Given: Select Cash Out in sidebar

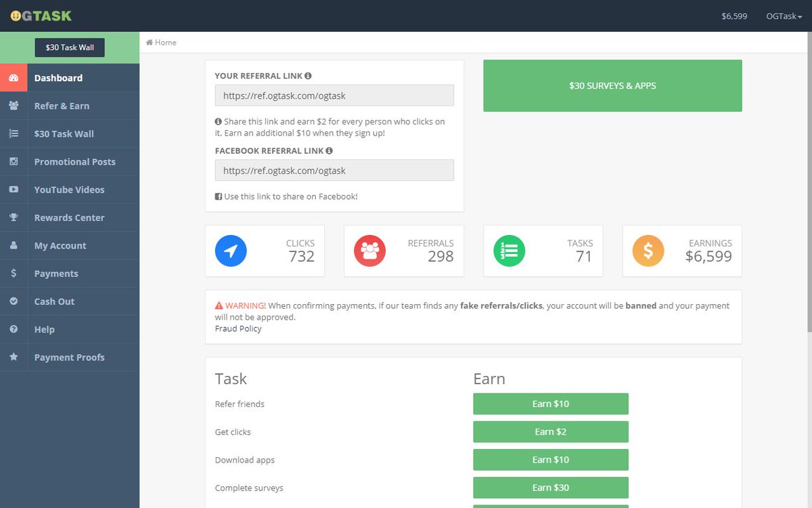Looking at the screenshot, I should 70,301.
